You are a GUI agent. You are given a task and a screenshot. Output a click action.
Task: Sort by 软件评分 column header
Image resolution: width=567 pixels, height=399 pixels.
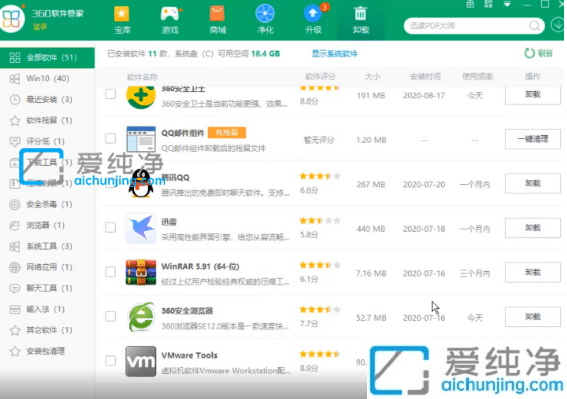point(320,77)
